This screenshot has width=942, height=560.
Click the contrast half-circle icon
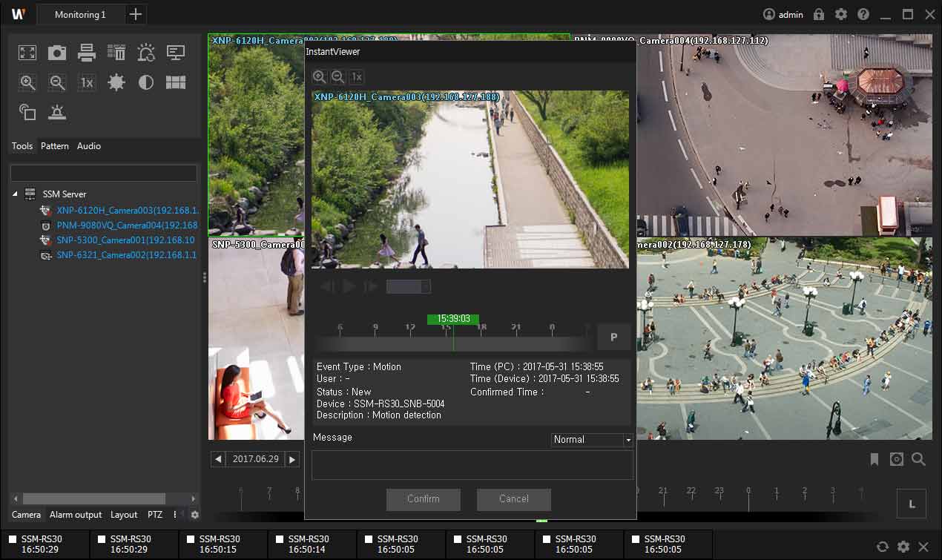146,82
